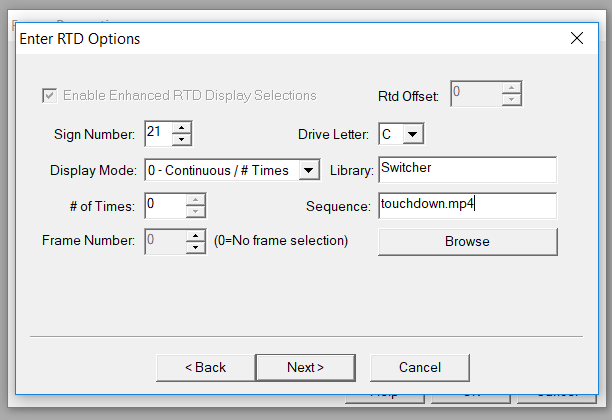Click the Frame Number label
The width and height of the screenshot is (612, 420).
(89, 240)
